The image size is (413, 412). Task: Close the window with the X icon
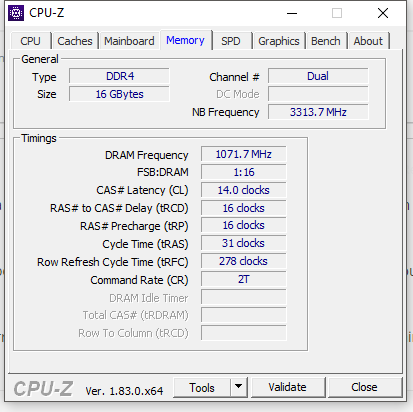[x=383, y=13]
